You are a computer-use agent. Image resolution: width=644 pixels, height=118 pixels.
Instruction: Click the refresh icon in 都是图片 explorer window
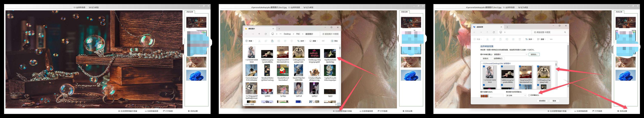(265, 34)
